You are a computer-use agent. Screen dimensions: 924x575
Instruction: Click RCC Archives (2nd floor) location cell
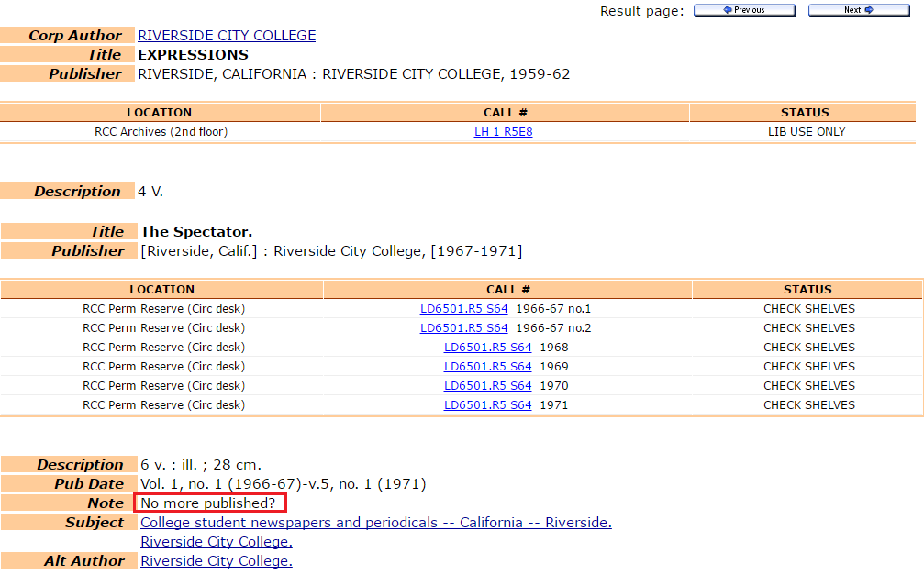pyautogui.click(x=161, y=132)
